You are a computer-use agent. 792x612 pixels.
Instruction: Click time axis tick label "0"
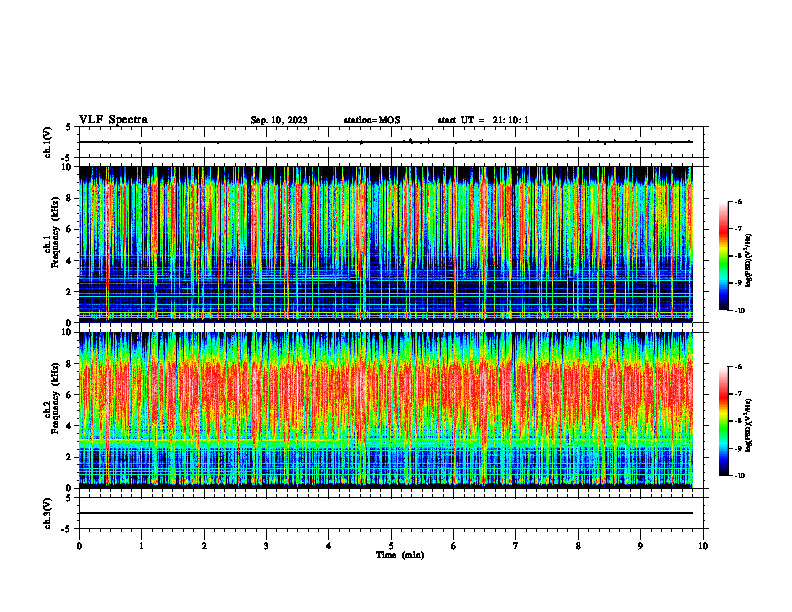click(79, 546)
